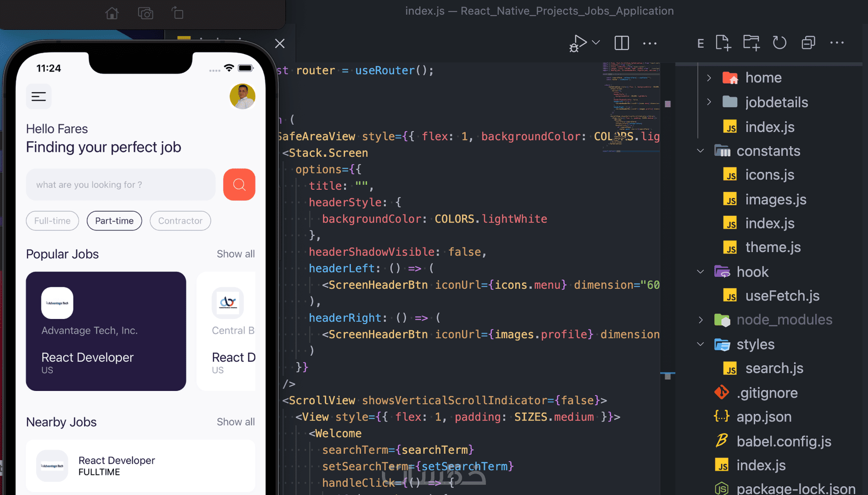Viewport: 868px width, 495px height.
Task: Click the jobdetails folder icon
Action: pyautogui.click(x=730, y=102)
